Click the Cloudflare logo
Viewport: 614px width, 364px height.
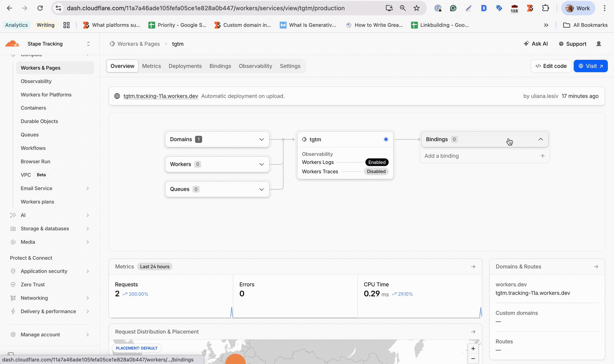point(12,44)
